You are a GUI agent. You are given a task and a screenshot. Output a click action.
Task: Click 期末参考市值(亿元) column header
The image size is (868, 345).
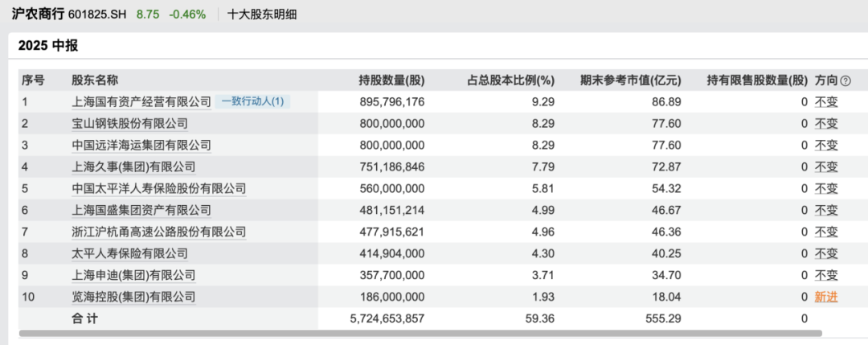631,80
